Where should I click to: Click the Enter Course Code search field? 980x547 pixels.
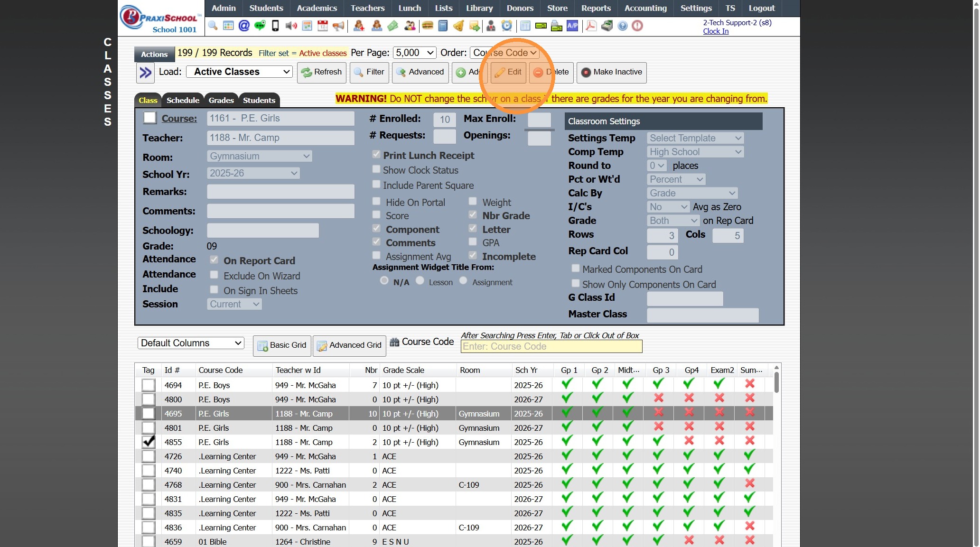[551, 346]
